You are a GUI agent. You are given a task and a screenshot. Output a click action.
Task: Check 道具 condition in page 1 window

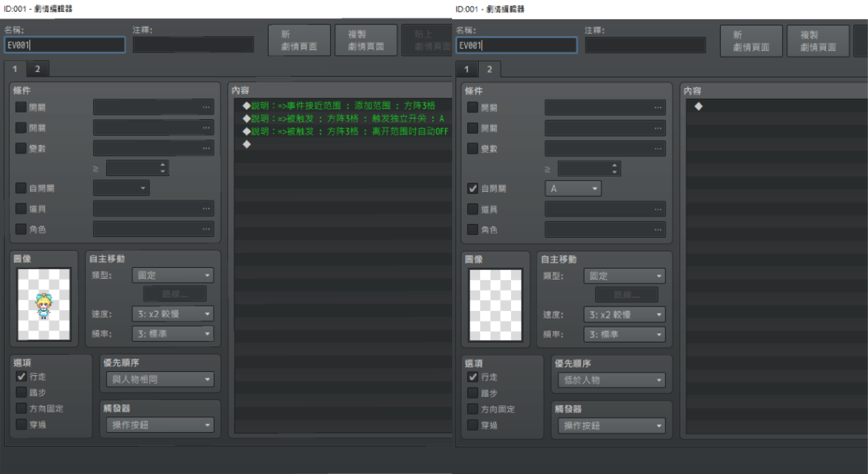click(21, 209)
